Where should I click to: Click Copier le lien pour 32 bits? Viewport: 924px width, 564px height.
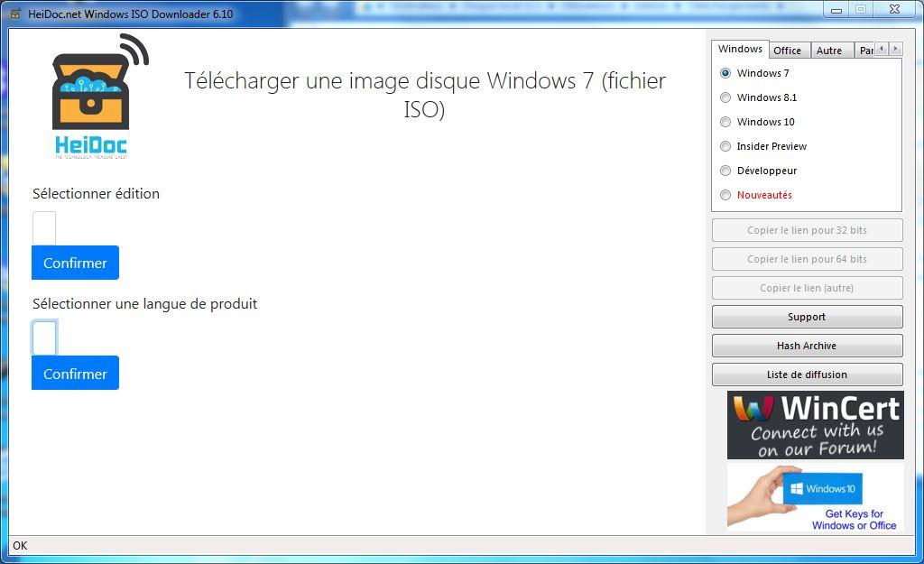[x=808, y=230]
